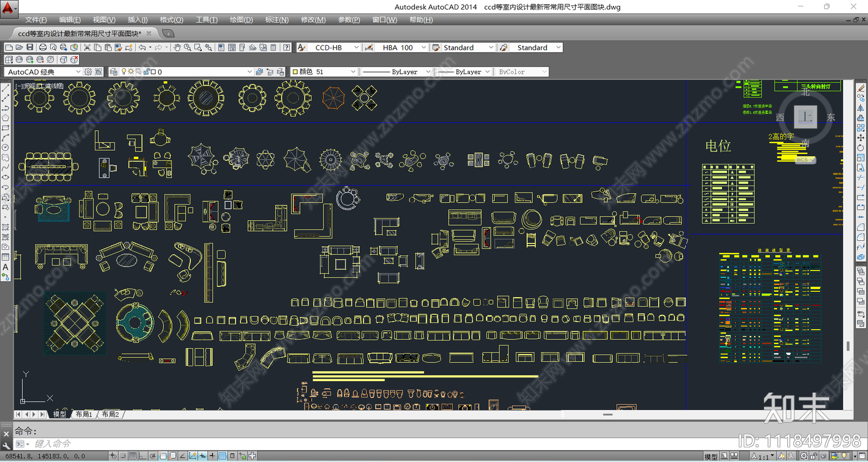
Task: Undo the last action with the undo arrow
Action: coord(142,48)
